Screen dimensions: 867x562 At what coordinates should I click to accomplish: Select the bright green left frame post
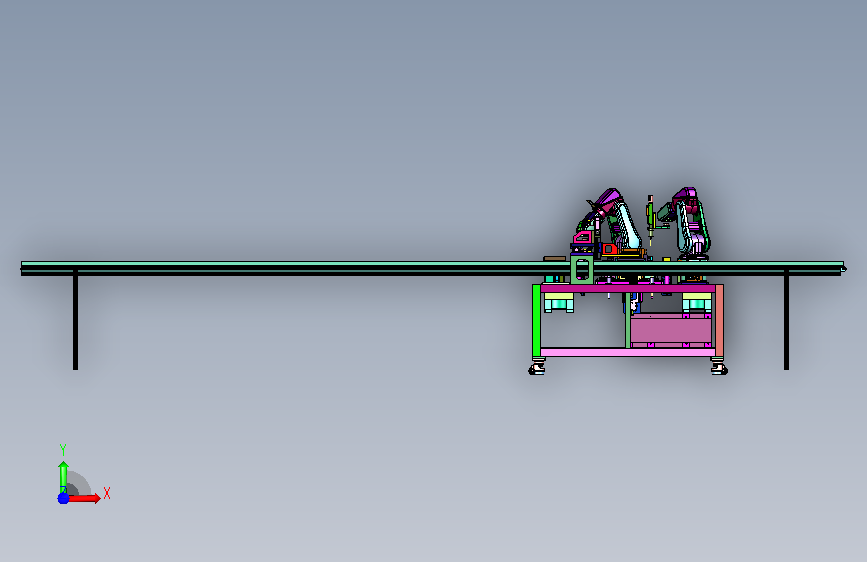point(536,321)
